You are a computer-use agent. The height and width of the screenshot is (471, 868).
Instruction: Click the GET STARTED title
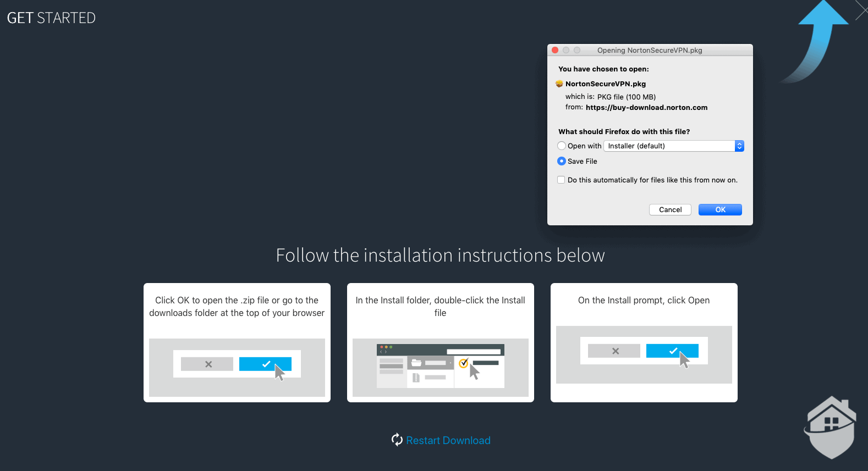pyautogui.click(x=51, y=18)
